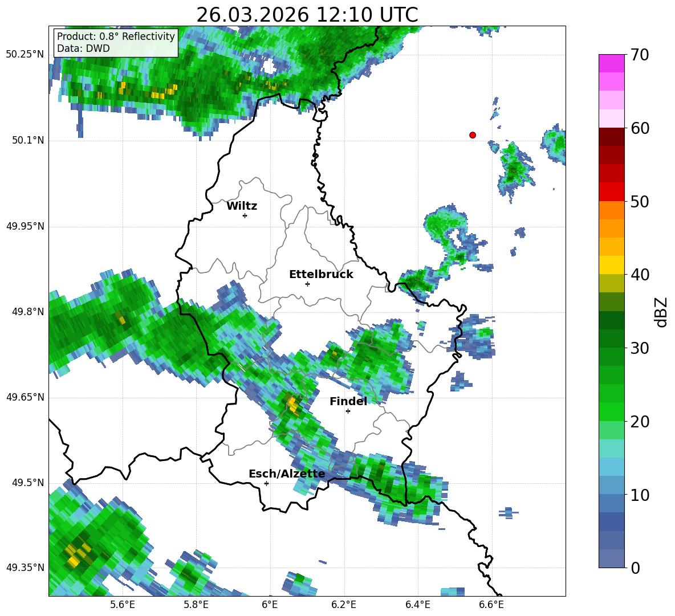Screen dimensions: 675x616
Task: Click the 5.6°E longitude label
Action: 123,605
